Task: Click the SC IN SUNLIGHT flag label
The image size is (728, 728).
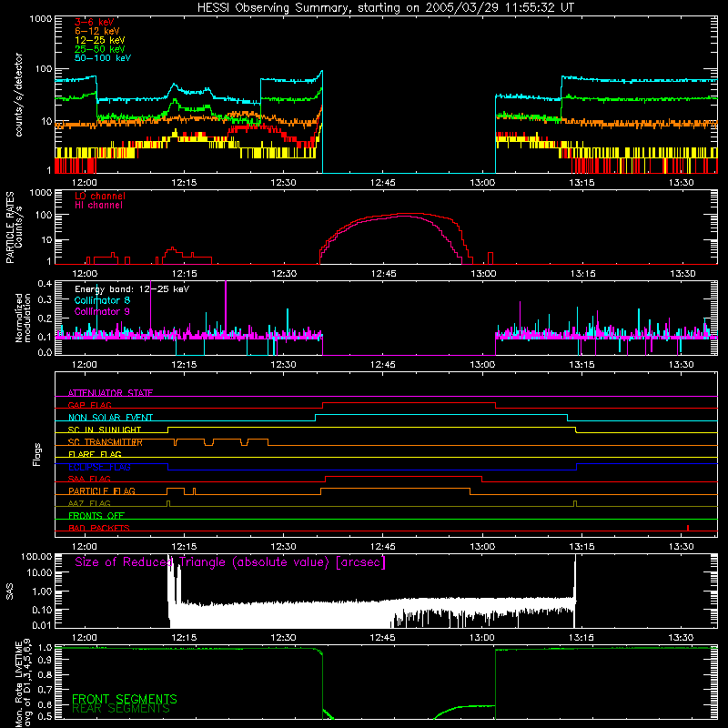Action: pos(105,430)
